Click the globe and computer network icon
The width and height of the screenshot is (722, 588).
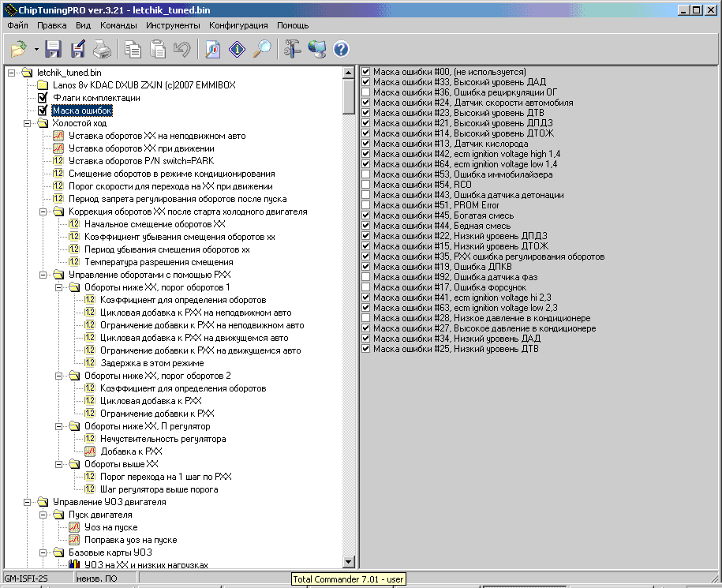(317, 50)
